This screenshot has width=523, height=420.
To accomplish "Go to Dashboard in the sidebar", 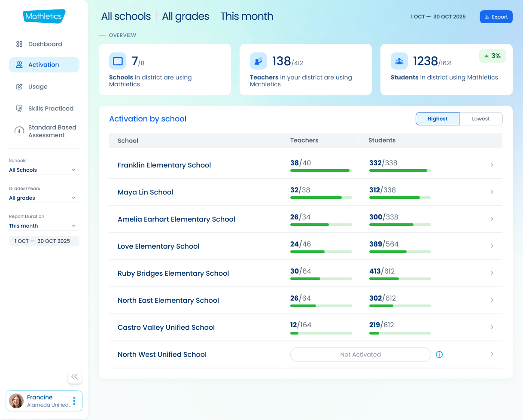I will click(x=44, y=44).
